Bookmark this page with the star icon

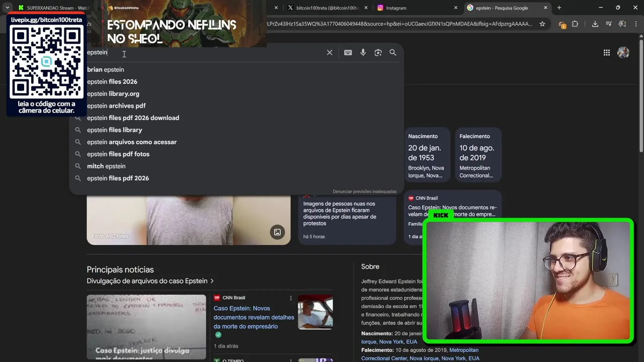point(542,24)
